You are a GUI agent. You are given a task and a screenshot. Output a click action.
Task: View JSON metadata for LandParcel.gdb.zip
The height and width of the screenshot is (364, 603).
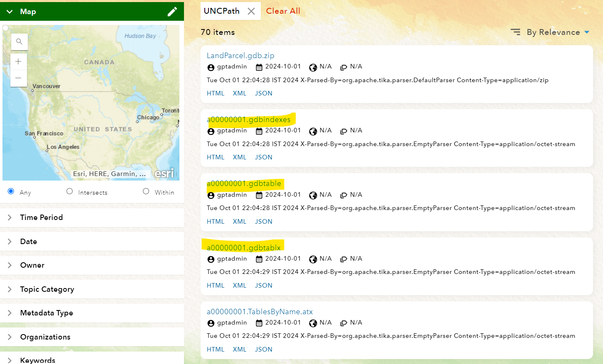(x=264, y=93)
